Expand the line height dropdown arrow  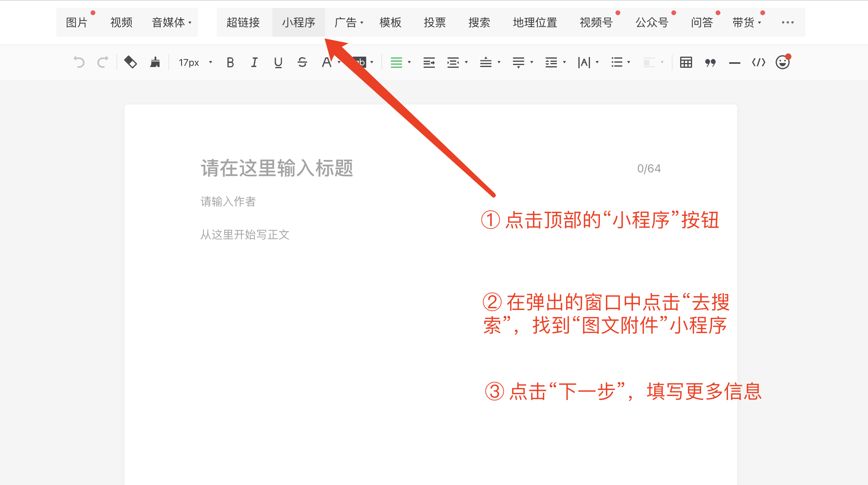[x=564, y=62]
